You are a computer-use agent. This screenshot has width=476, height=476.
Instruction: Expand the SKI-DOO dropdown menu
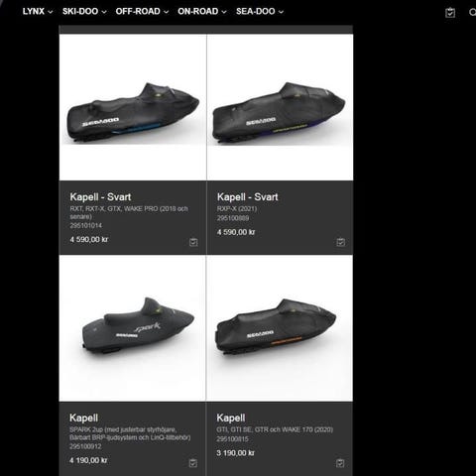pos(84,12)
